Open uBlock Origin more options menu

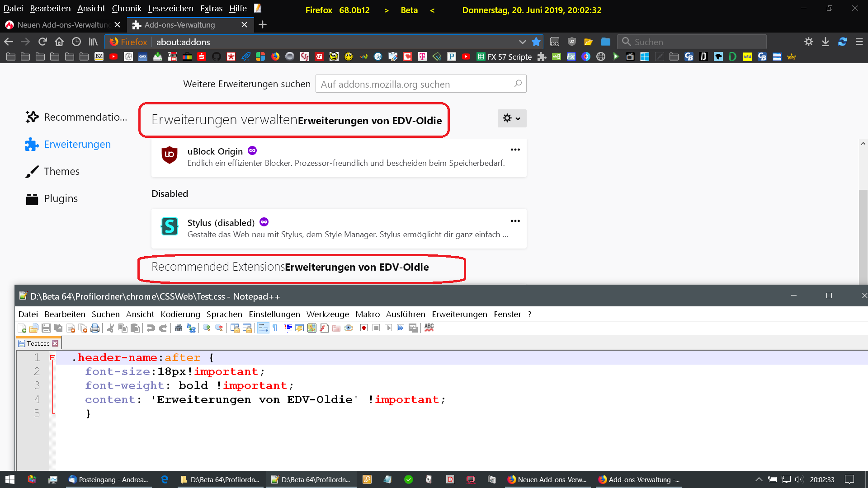click(515, 150)
